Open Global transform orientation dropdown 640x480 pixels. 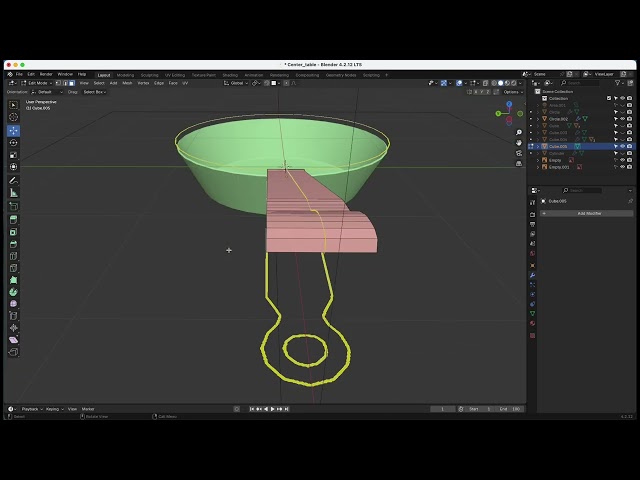[236, 83]
